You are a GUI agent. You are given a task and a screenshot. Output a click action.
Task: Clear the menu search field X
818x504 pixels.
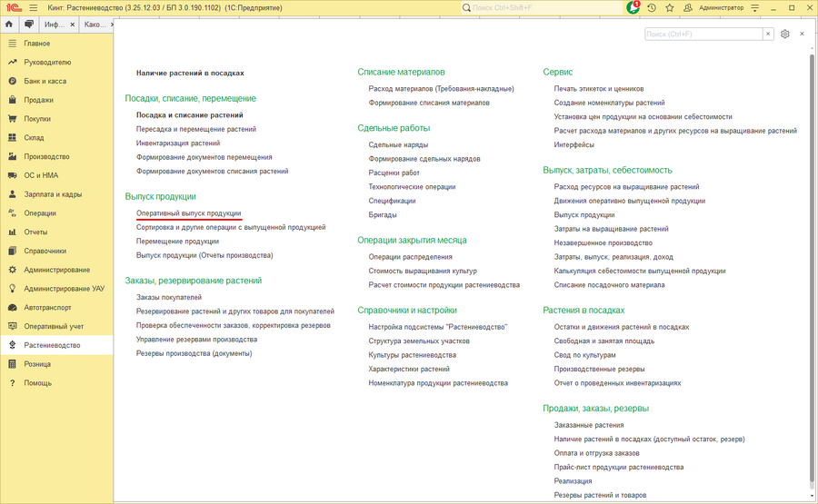coord(768,34)
